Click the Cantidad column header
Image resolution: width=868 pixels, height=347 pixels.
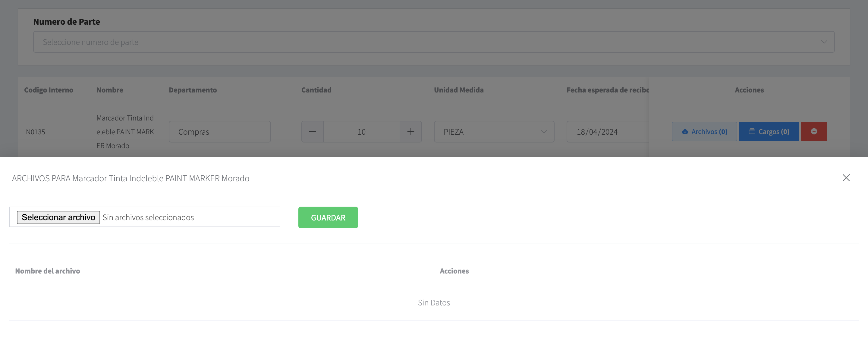[x=316, y=90]
